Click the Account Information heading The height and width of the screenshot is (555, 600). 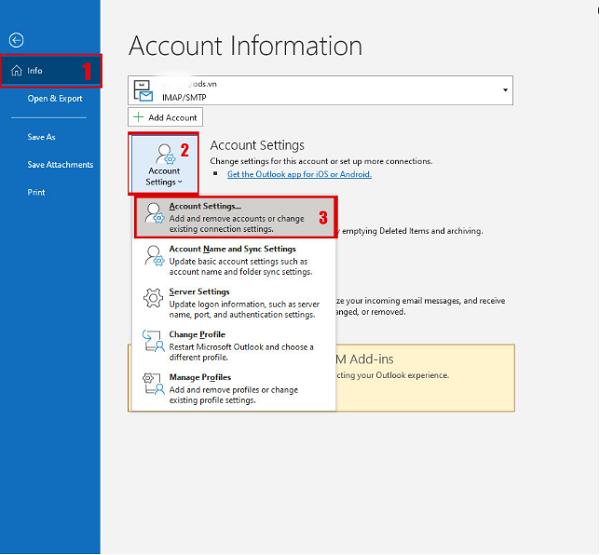click(245, 46)
